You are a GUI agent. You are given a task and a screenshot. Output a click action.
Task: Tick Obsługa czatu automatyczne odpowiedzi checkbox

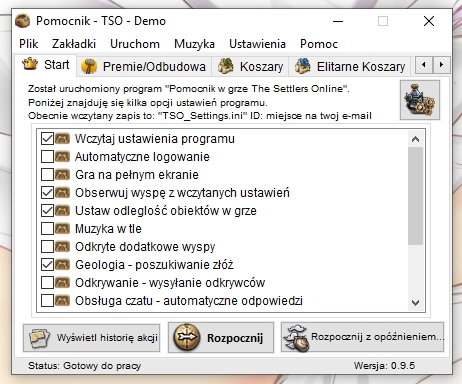(x=47, y=300)
